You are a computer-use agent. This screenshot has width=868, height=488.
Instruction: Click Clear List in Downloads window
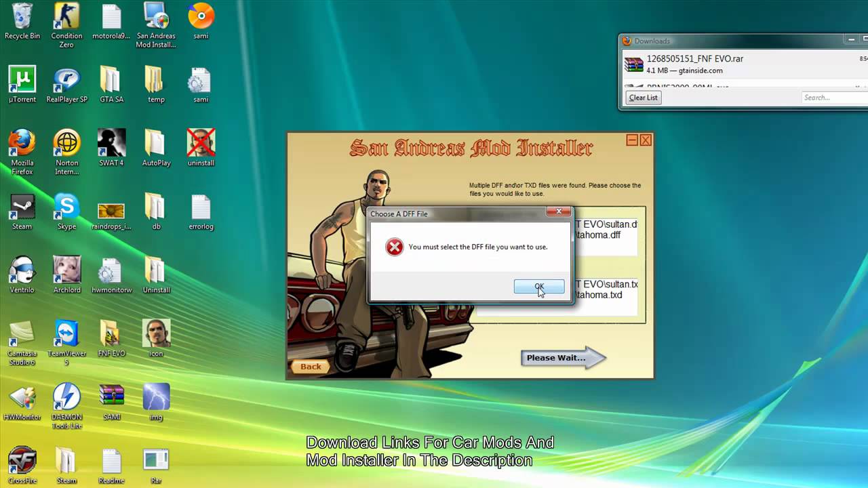[643, 98]
